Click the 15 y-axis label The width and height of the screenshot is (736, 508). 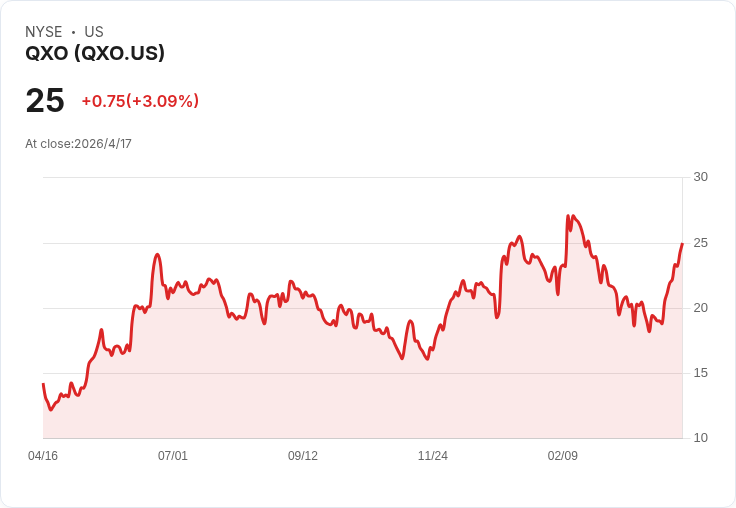click(700, 373)
